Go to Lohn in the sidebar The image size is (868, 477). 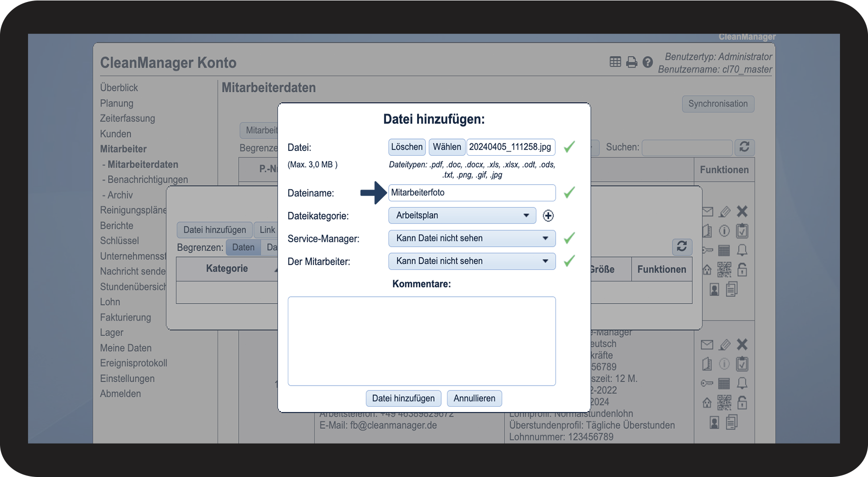(110, 302)
